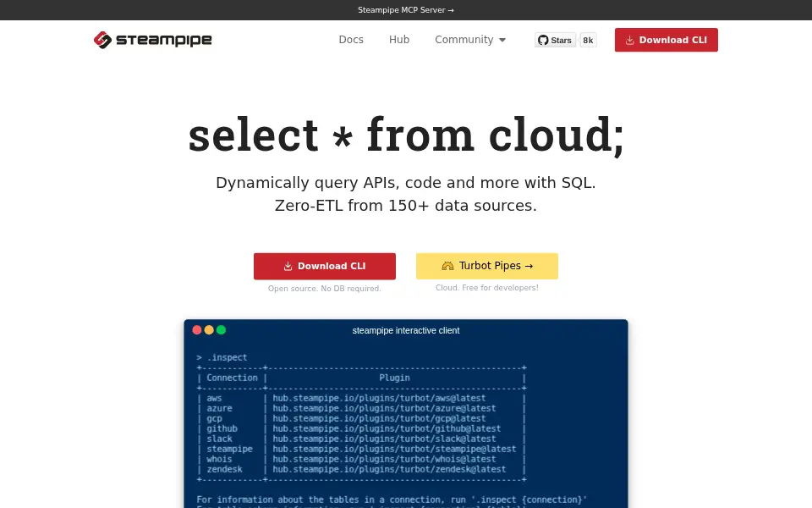Click the Steampipe logo in the header

click(153, 40)
